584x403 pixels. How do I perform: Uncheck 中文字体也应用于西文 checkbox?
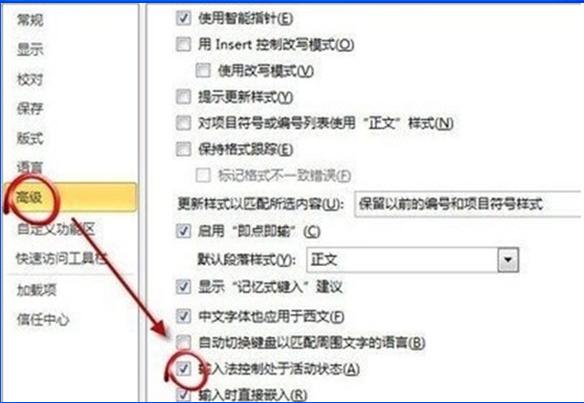[183, 316]
